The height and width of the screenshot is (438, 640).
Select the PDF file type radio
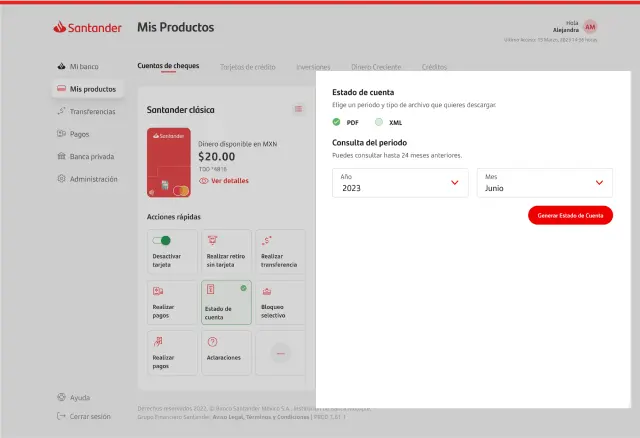336,122
